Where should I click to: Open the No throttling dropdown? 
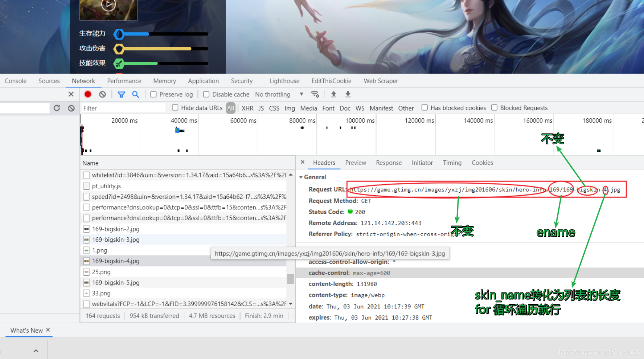tap(279, 94)
